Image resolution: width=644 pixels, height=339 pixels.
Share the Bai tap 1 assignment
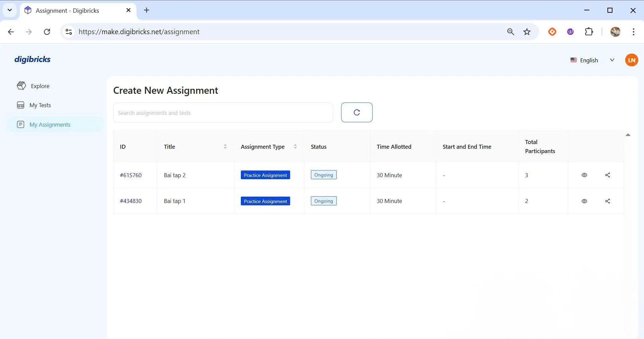607,201
